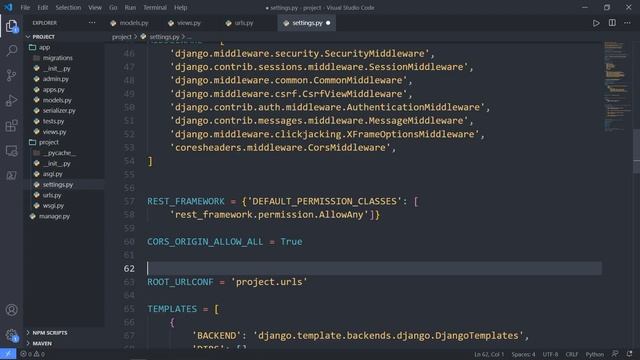The width and height of the screenshot is (640, 360).
Task: Run the Python file with play button
Action: coord(596,23)
